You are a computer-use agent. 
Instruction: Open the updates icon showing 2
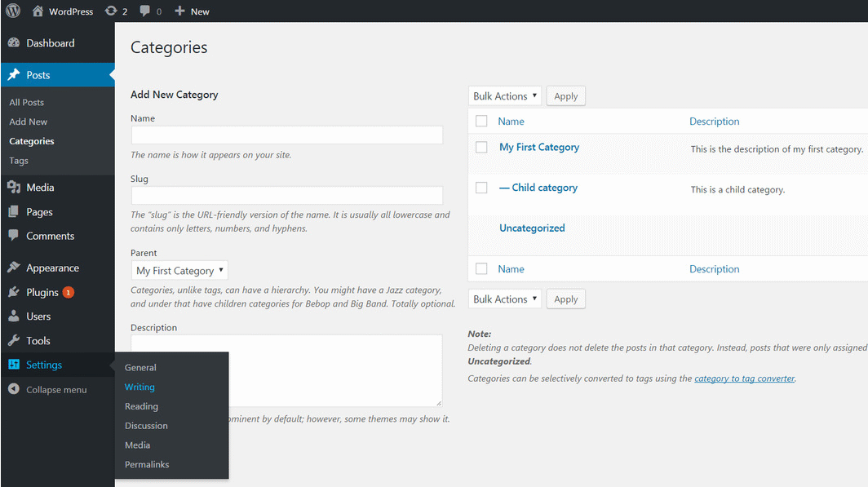pyautogui.click(x=116, y=11)
